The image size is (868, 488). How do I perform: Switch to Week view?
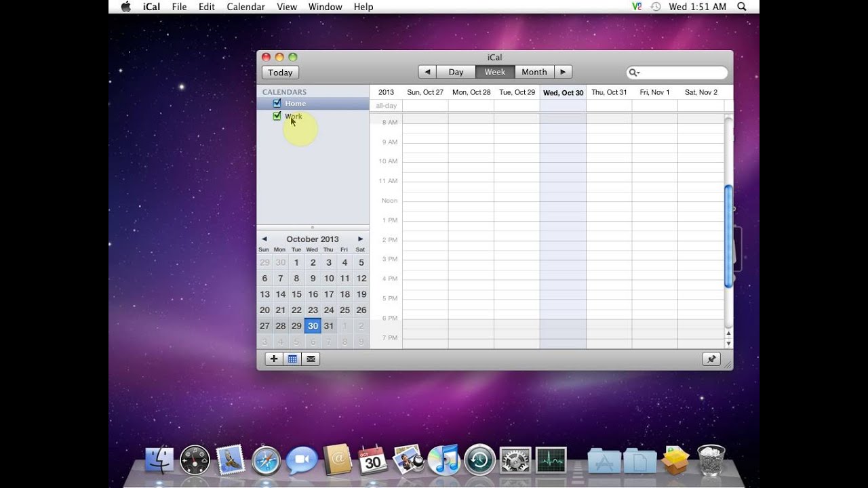[495, 72]
